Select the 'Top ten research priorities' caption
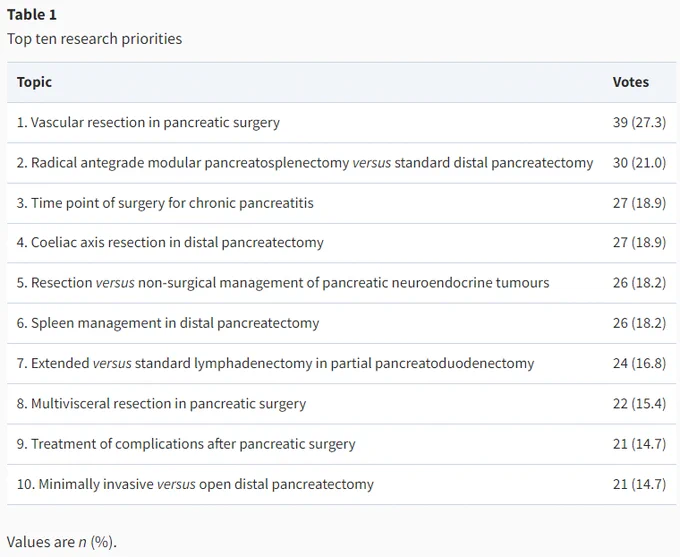The image size is (680, 557). click(x=95, y=39)
